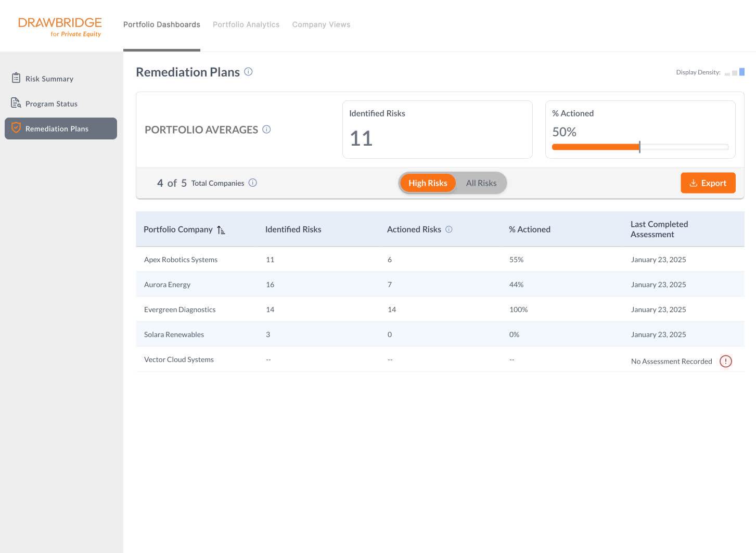Viewport: 756px width, 553px height.
Task: Select the large display density option
Action: [x=742, y=72]
